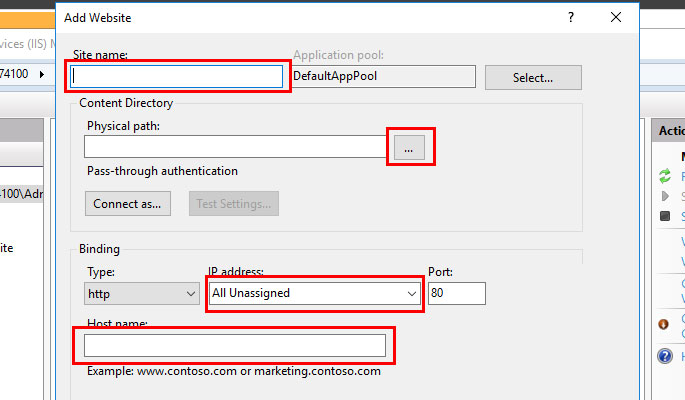Open the binding Type http dropdown
This screenshot has width=685, height=400.
pos(142,294)
